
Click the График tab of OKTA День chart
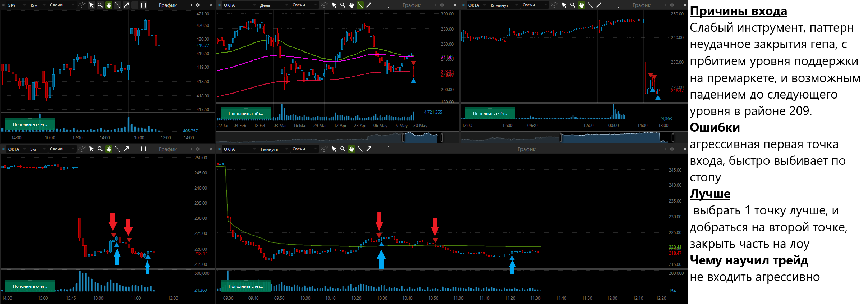(x=412, y=5)
